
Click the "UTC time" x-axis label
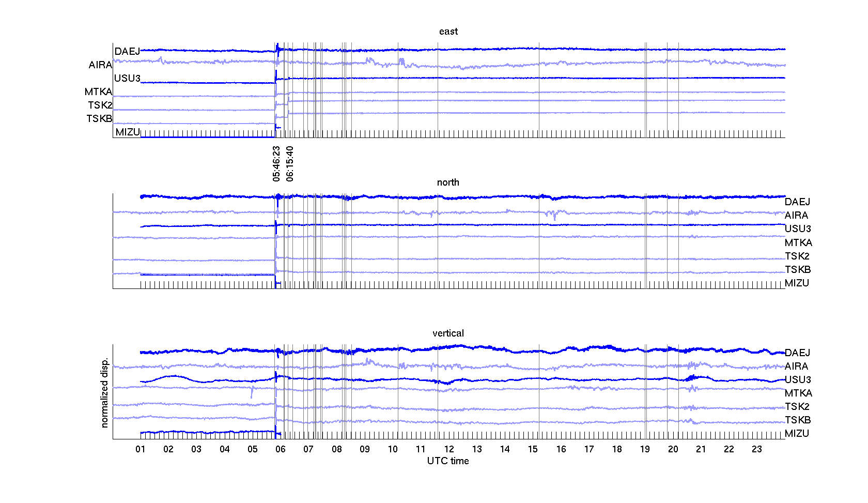pos(448,461)
